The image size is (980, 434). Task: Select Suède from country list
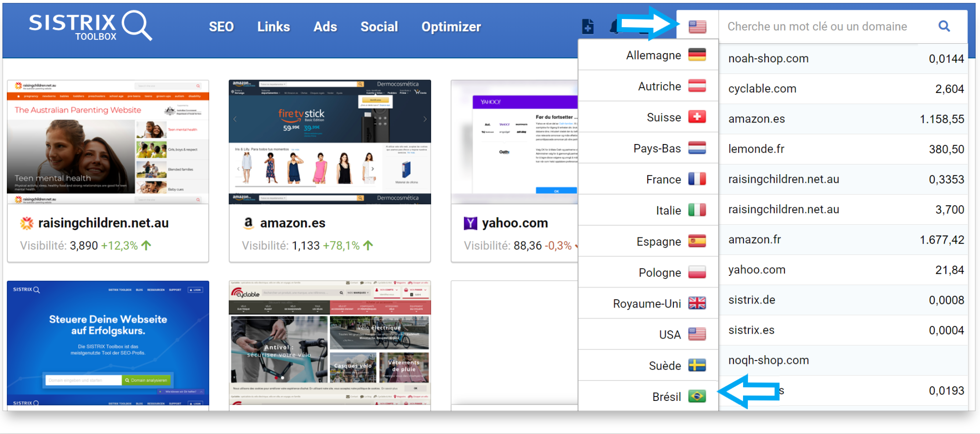point(648,366)
